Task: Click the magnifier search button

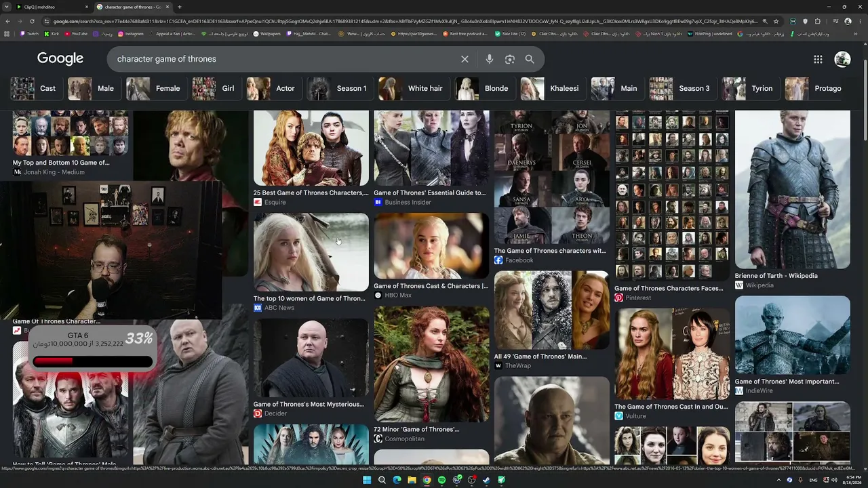Action: tap(530, 59)
